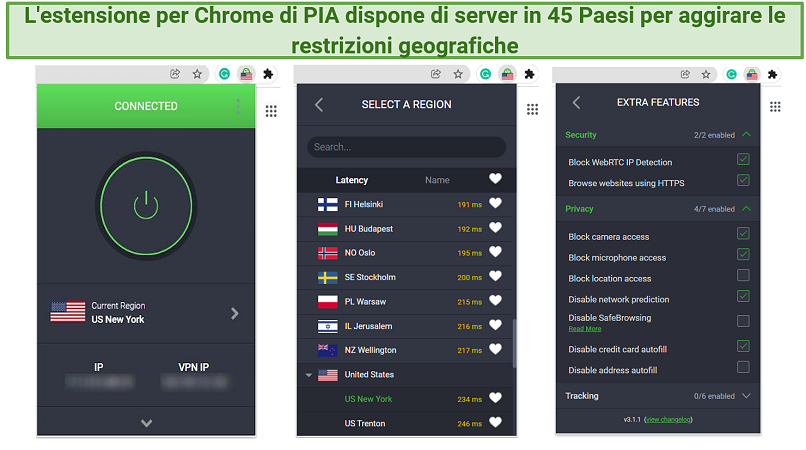The image size is (806, 450).
Task: Click the region Search field
Action: [x=406, y=147]
